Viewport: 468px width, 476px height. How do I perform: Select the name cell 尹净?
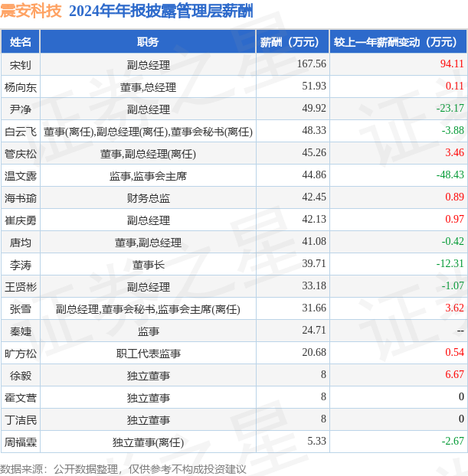pos(21,109)
